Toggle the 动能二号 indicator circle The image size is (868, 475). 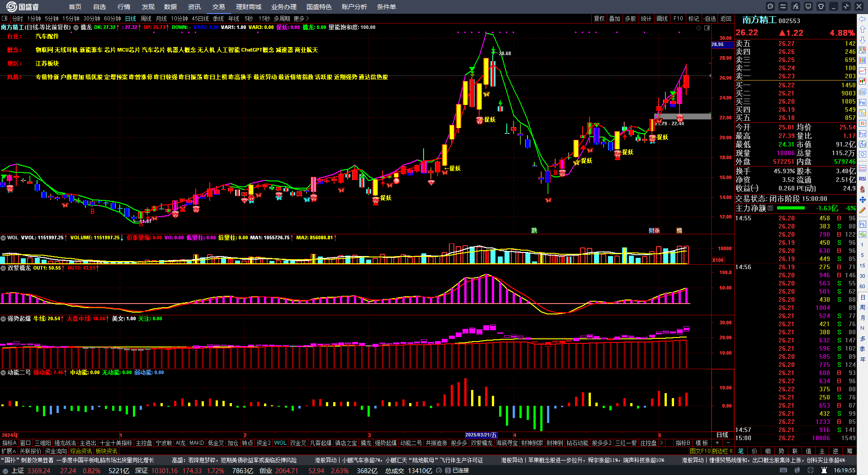(x=3, y=372)
